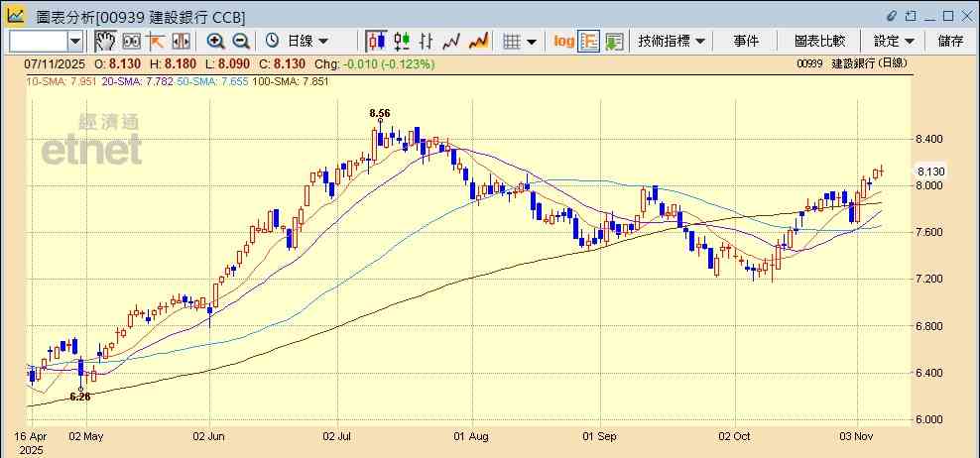Click the 圖表比較 button
Screen dimensions: 980x458
pos(819,41)
